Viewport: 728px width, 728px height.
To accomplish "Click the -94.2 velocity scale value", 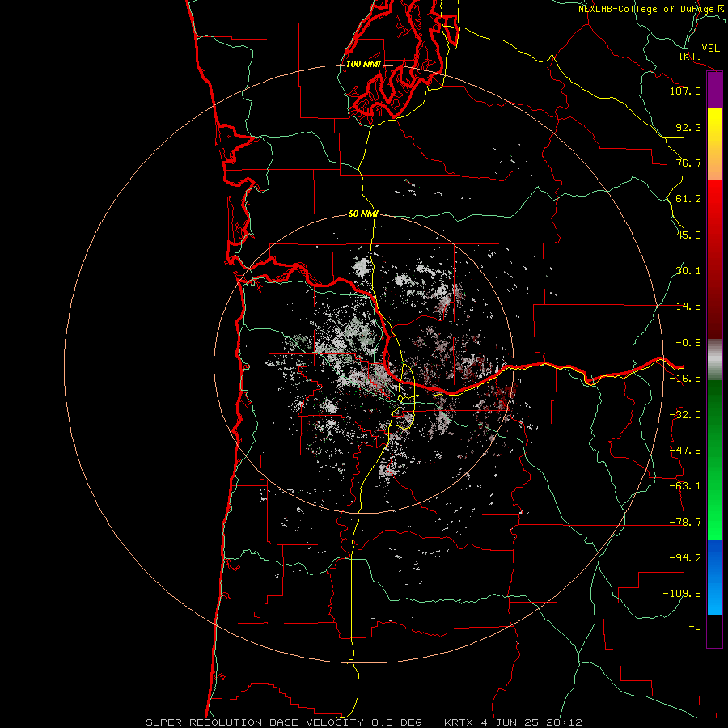I will 685,558.
